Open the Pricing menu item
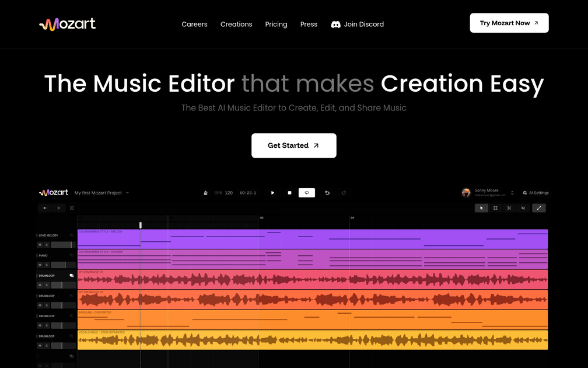 [276, 24]
